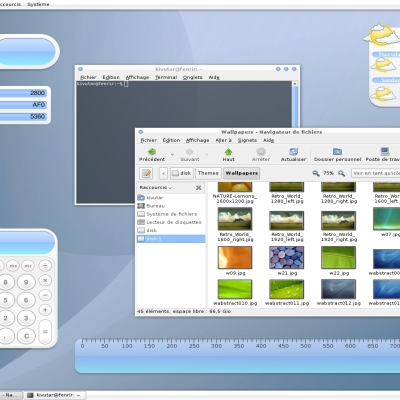
Task: Open the Raccourcis side pane dropdown
Action: point(156,188)
